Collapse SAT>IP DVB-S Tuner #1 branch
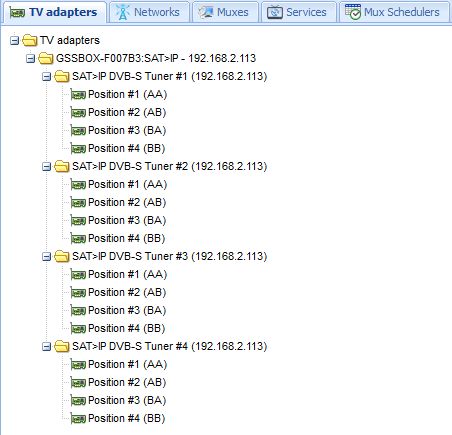 point(47,77)
